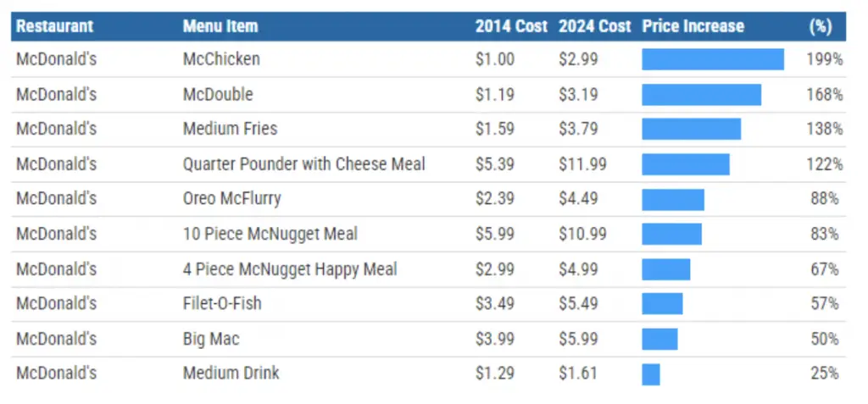The height and width of the screenshot is (404, 868).
Task: Click Quarter Pounder with Cheese Meal
Action: (303, 163)
